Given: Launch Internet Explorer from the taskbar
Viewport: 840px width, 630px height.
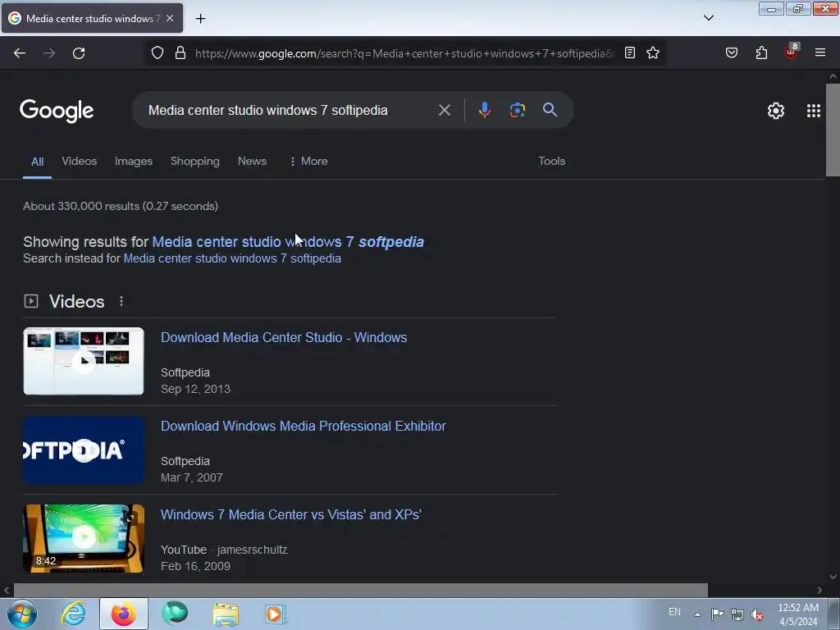Looking at the screenshot, I should 73,614.
